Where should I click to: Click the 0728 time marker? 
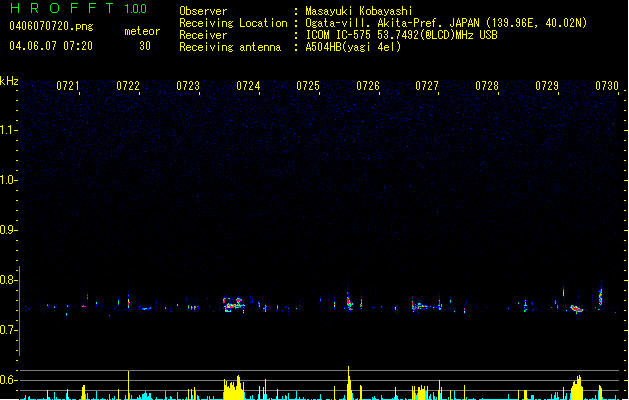pos(487,86)
